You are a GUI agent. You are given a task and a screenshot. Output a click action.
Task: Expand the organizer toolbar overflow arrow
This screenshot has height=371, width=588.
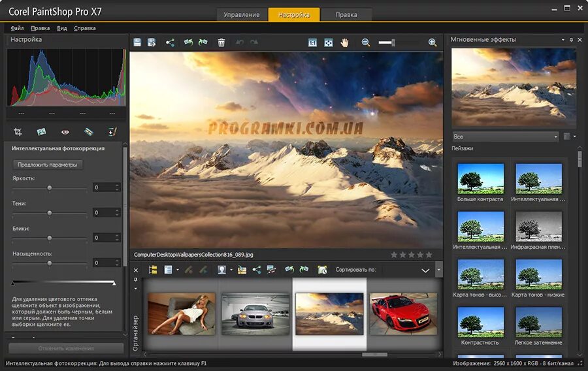438,270
